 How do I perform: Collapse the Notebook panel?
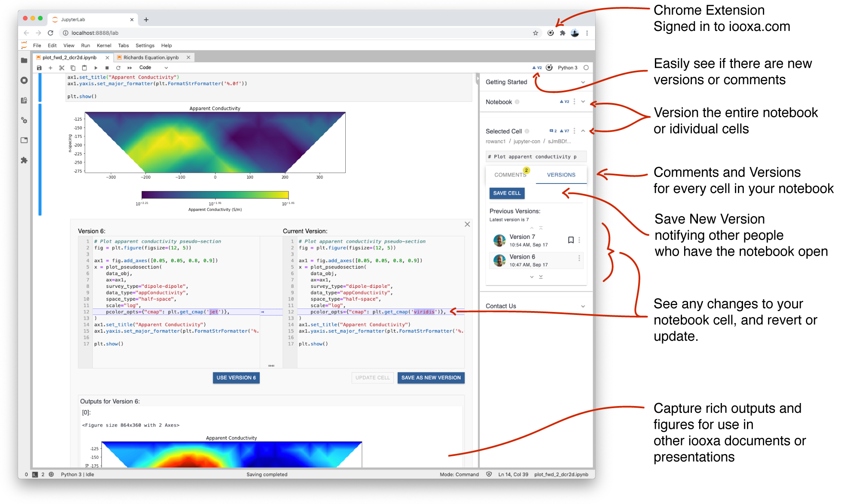583,102
